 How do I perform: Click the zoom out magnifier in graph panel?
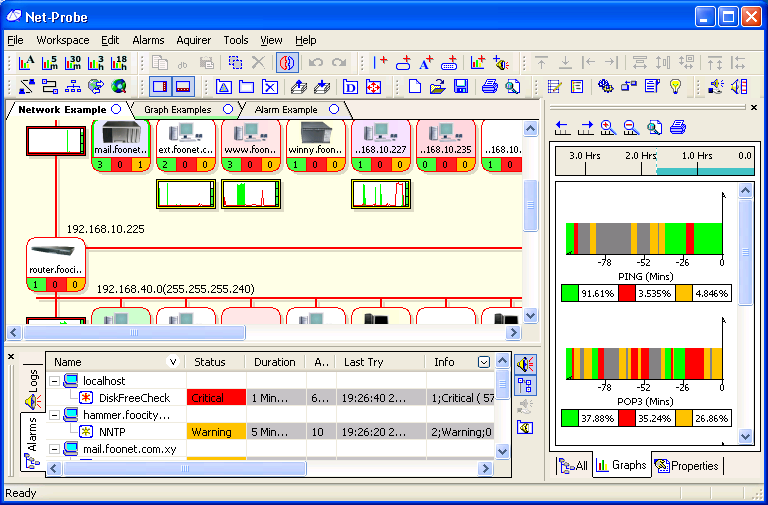click(x=631, y=127)
